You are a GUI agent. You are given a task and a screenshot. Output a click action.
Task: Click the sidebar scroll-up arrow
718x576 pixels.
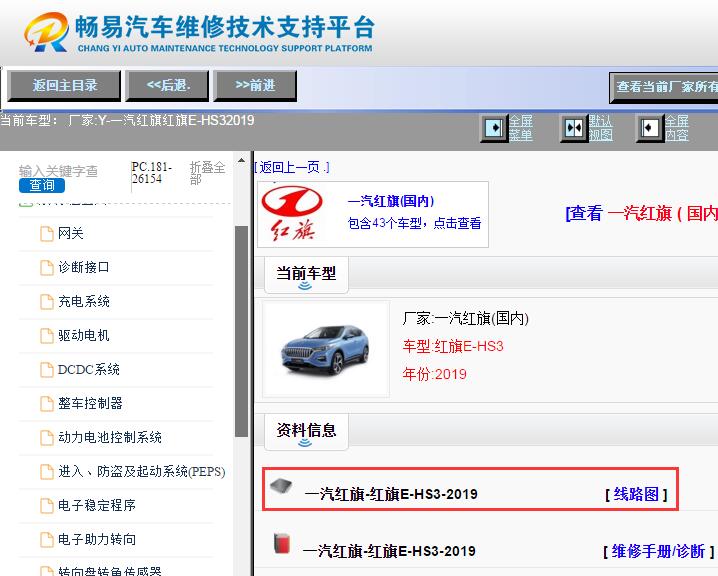tap(241, 160)
